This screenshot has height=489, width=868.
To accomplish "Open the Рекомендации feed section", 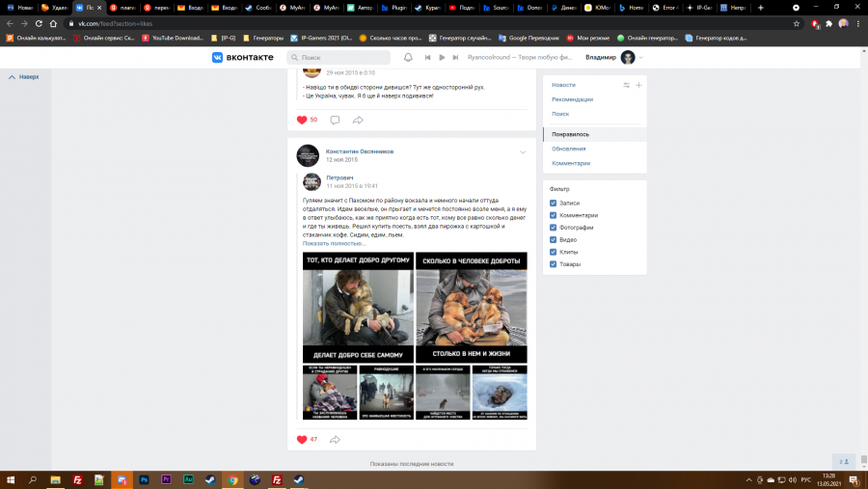I will tap(572, 99).
